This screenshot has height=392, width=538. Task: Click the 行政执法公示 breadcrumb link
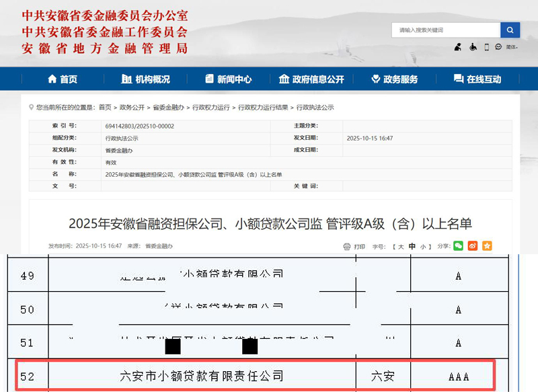(x=315, y=108)
